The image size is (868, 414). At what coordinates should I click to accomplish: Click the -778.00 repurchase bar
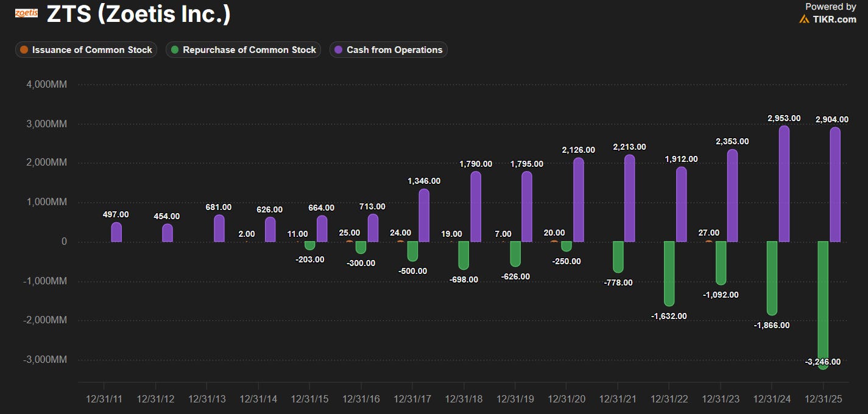[x=618, y=257]
